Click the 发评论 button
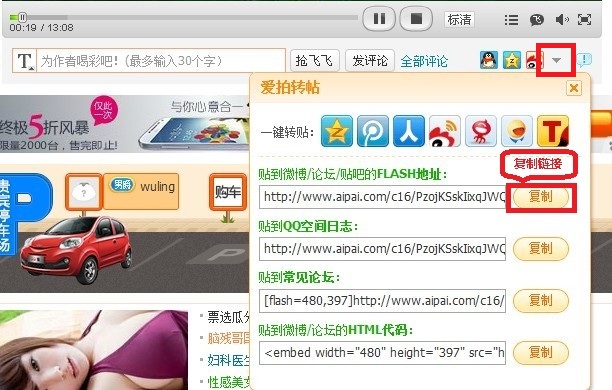Image resolution: width=612 pixels, height=390 pixels. pos(370,61)
